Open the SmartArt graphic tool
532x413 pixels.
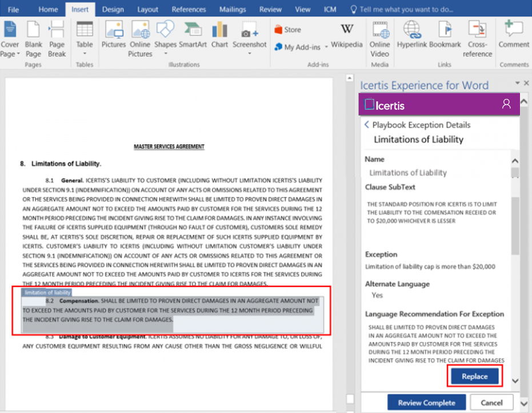click(x=193, y=34)
